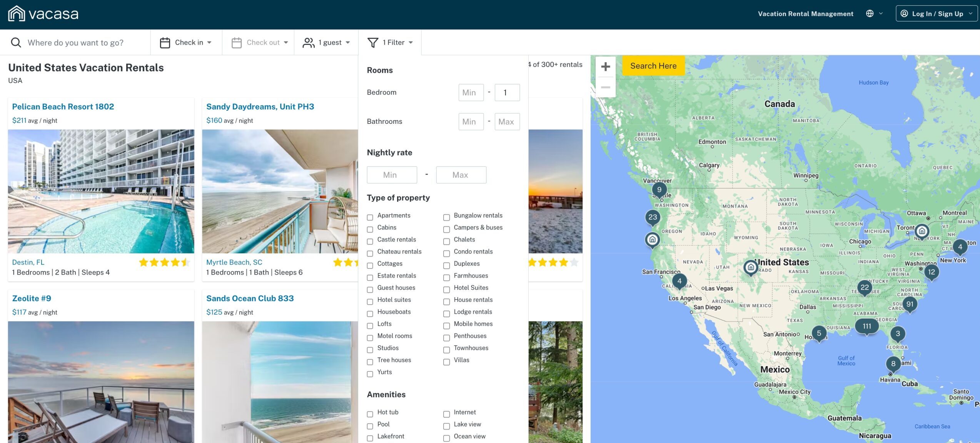The image size is (980, 443).
Task: Select the Check out calendar icon
Action: [236, 42]
